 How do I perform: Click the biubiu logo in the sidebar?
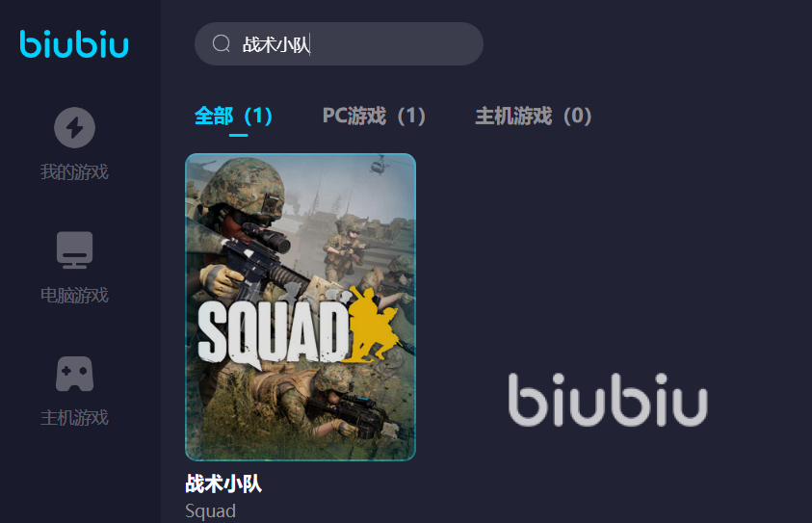(74, 43)
